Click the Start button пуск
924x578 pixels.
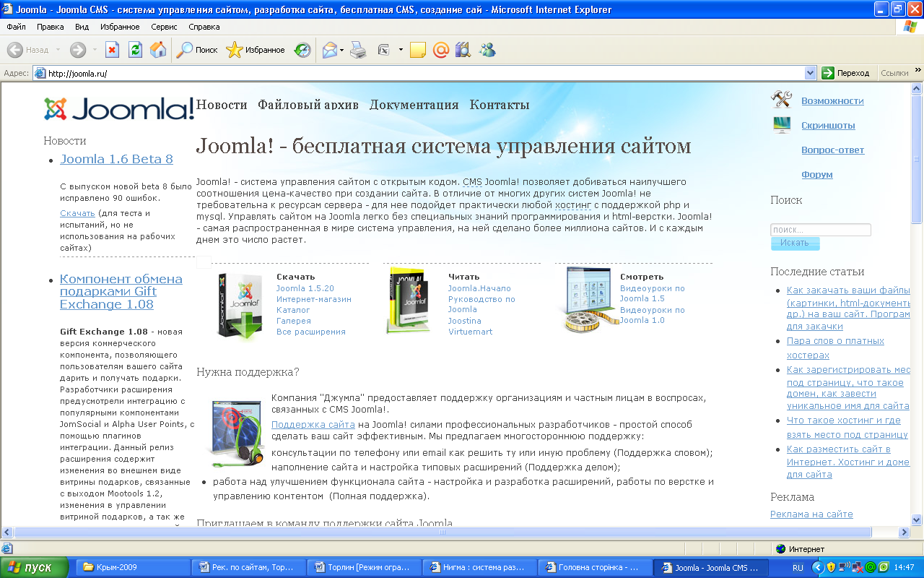click(x=35, y=567)
